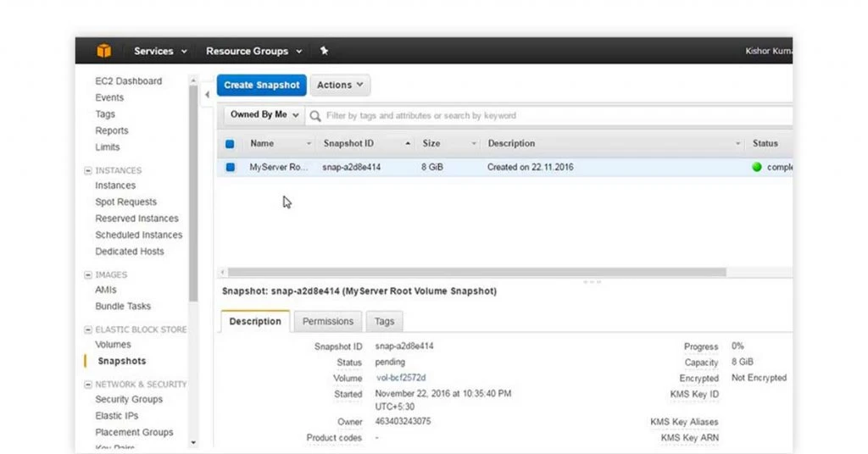Click sidebar scroll down arrow
This screenshot has height=454, width=868.
(193, 442)
